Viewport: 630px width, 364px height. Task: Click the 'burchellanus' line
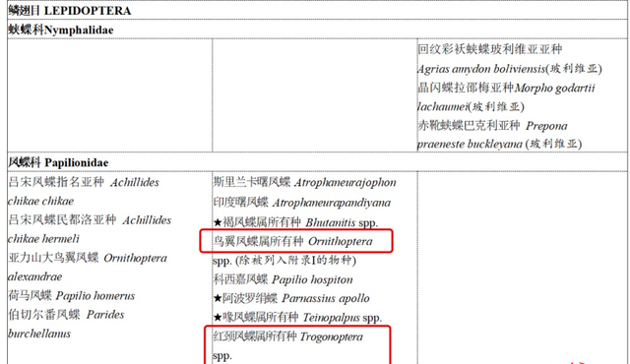click(x=39, y=334)
